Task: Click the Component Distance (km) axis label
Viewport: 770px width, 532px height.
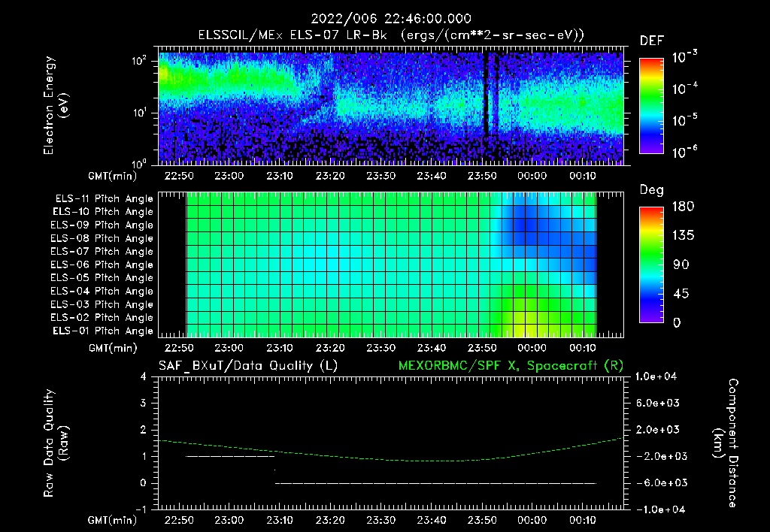Action: pos(726,443)
